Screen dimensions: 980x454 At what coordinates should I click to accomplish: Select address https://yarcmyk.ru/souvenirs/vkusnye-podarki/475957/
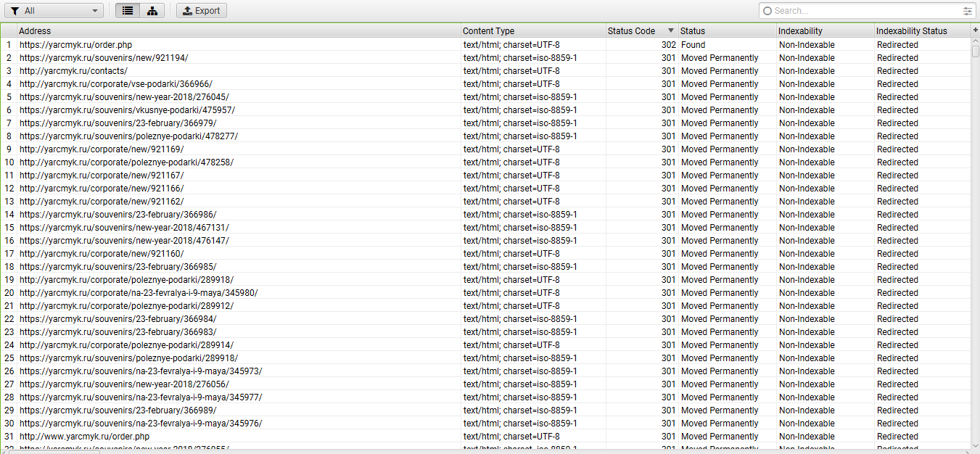click(x=127, y=110)
